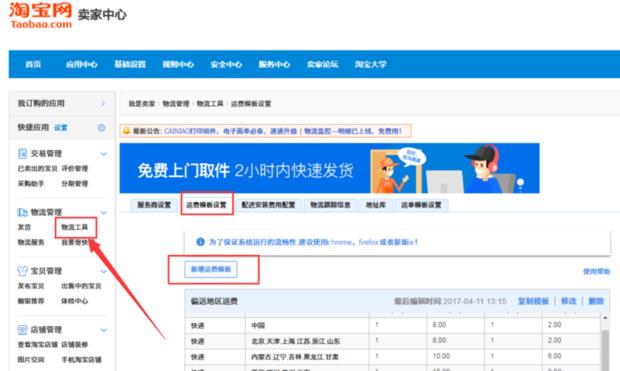Collapse the 店铺管理 section chevron
620x371 pixels.
[x=104, y=330]
